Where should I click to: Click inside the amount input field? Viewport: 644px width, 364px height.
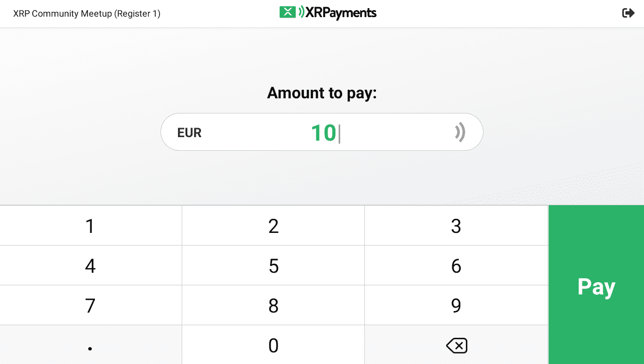click(323, 133)
